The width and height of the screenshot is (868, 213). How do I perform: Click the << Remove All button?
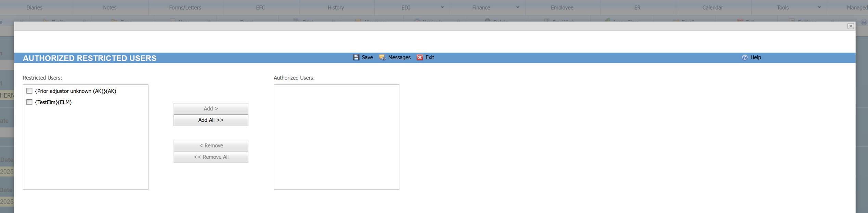pyautogui.click(x=211, y=157)
